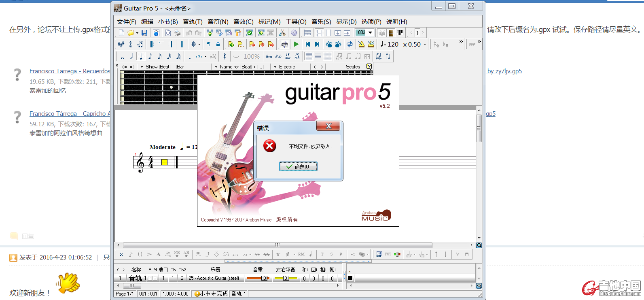Open the 工具(O) menu
The image size is (644, 300).
pyautogui.click(x=296, y=22)
